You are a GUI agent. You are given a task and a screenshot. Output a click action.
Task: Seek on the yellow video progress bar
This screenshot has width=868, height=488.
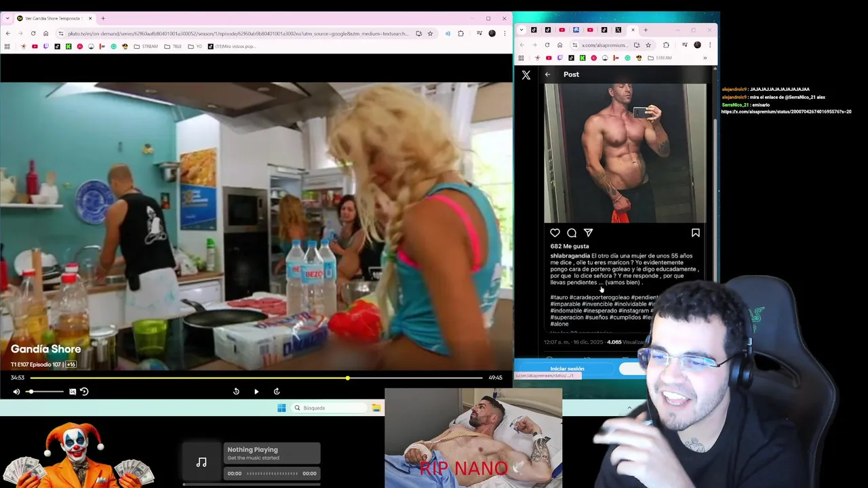click(256, 378)
